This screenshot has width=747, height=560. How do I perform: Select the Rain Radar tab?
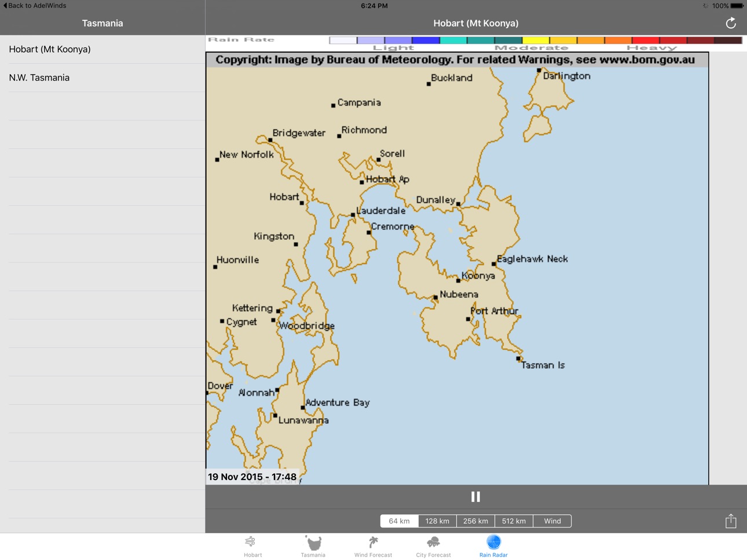click(493, 547)
